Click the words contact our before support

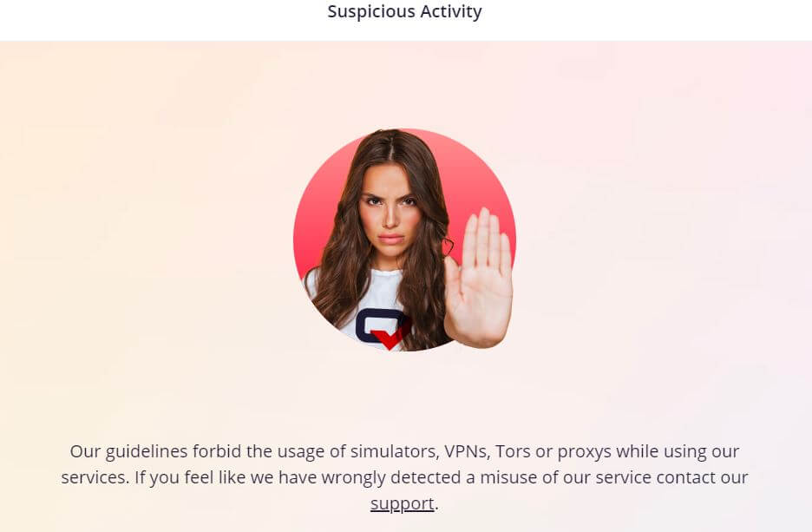pos(702,477)
